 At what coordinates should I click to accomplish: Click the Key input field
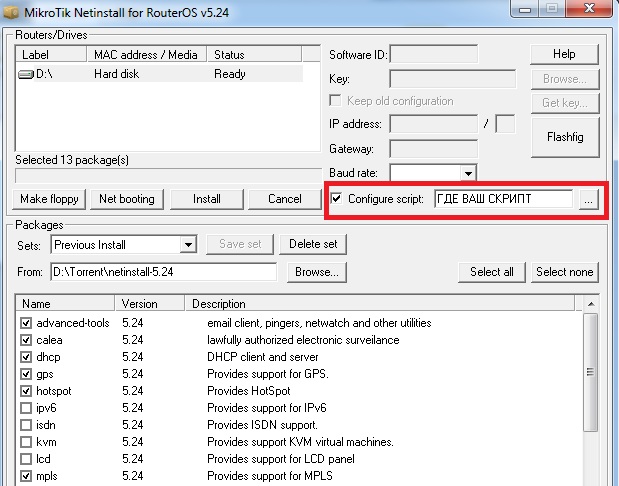click(x=452, y=79)
